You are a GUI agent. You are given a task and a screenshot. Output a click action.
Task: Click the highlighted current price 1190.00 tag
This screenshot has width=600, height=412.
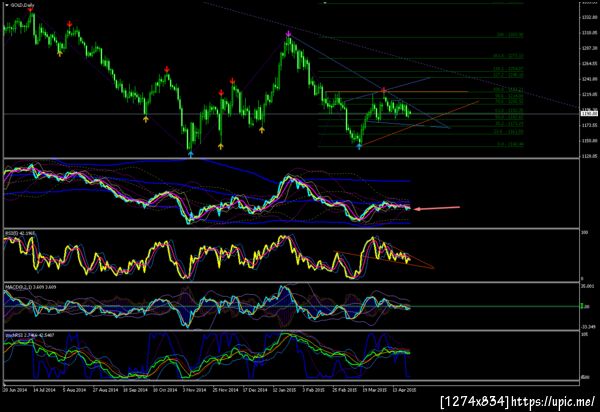(589, 114)
